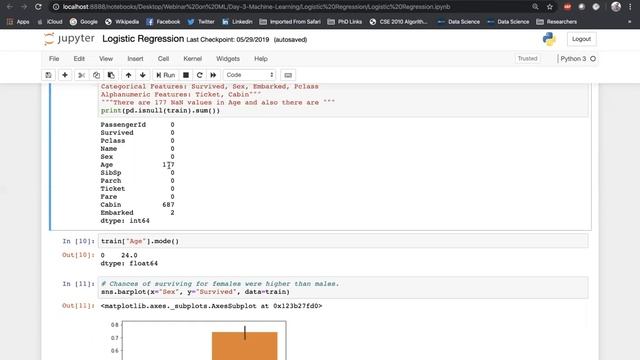Cut selected cells with the scissors icon
This screenshot has height=360, width=640.
pos(81,75)
